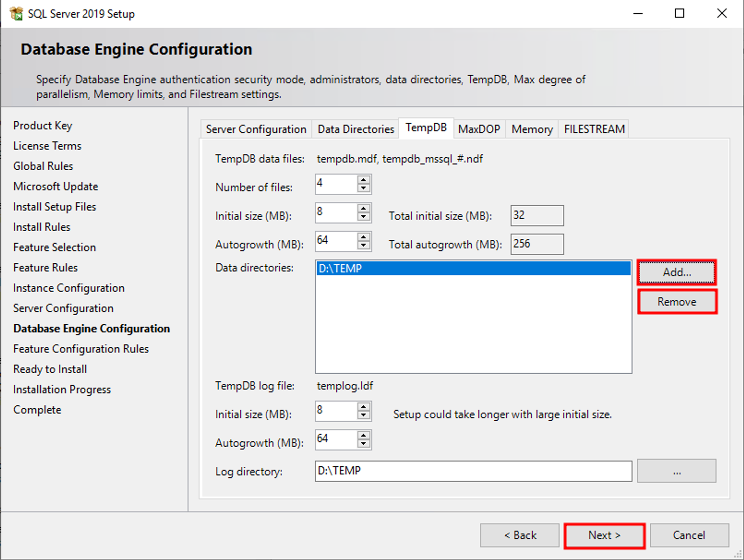Increase data file Autogrowth value
This screenshot has height=560, width=744.
tap(363, 237)
